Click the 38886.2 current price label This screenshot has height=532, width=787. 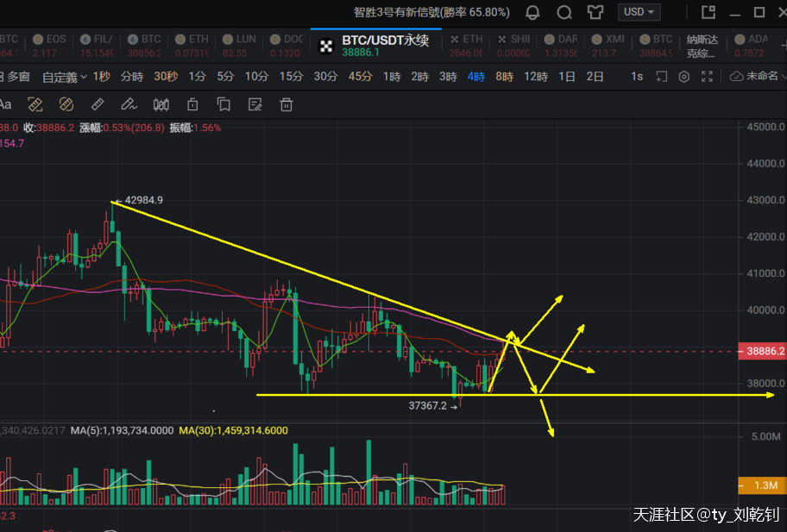coord(762,352)
